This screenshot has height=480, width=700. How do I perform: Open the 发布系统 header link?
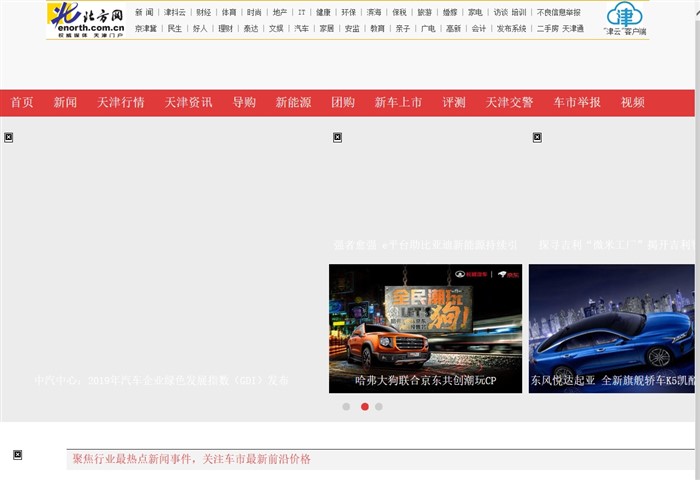[511, 29]
